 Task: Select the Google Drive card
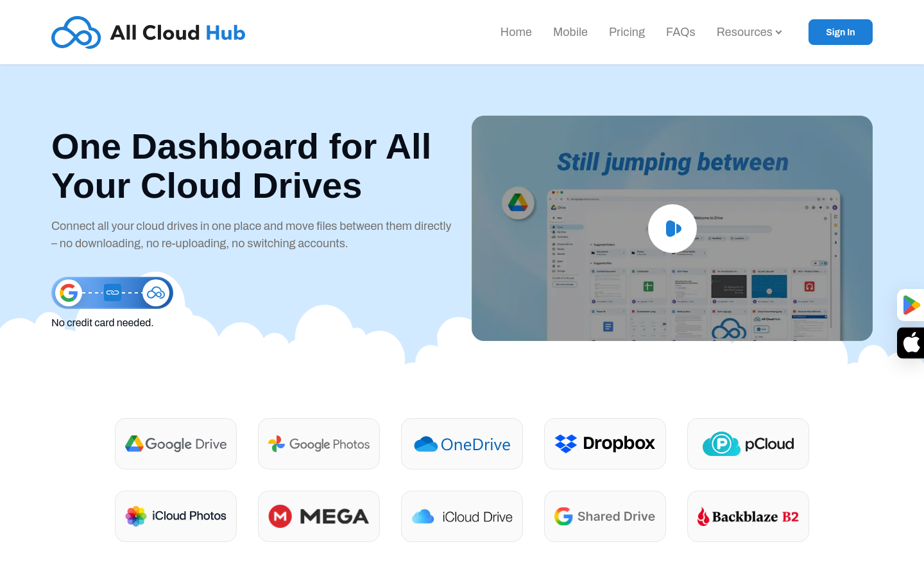[x=176, y=444]
